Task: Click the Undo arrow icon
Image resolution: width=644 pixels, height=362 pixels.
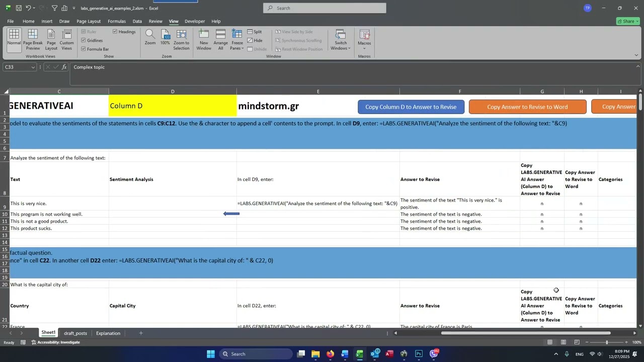Action: pyautogui.click(x=28, y=8)
